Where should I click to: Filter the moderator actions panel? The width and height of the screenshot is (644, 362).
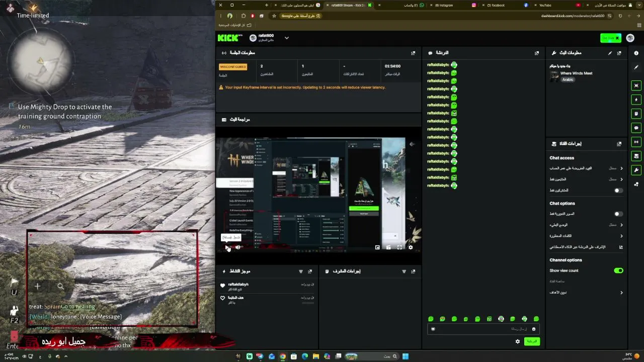point(404,271)
